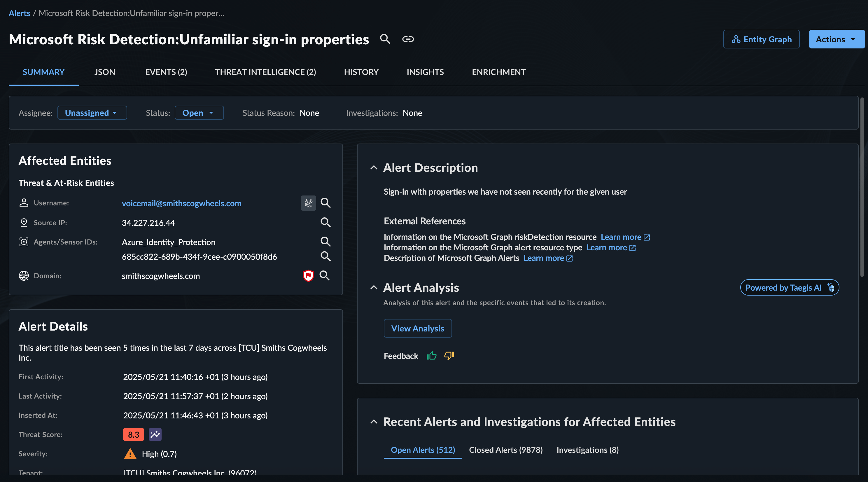Viewport: 868px width, 482px height.
Task: Click the Azure_Identity_Protection sensor text
Action: click(x=169, y=242)
